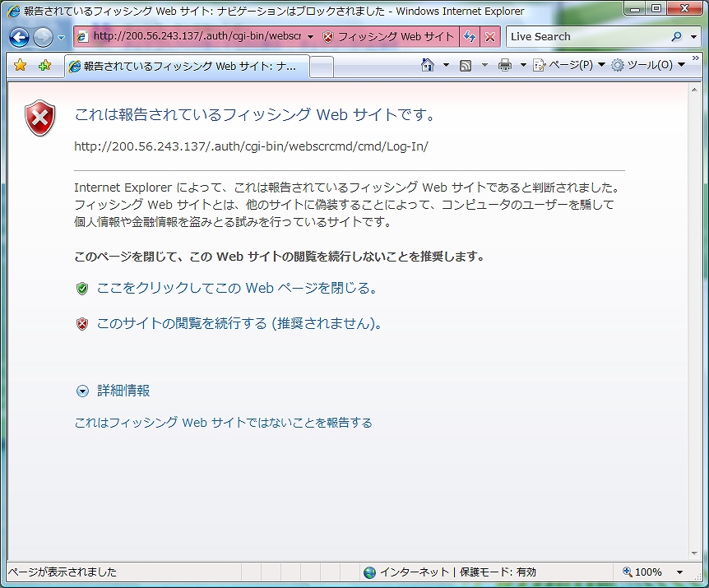Open the ページ(P) menu

[569, 65]
